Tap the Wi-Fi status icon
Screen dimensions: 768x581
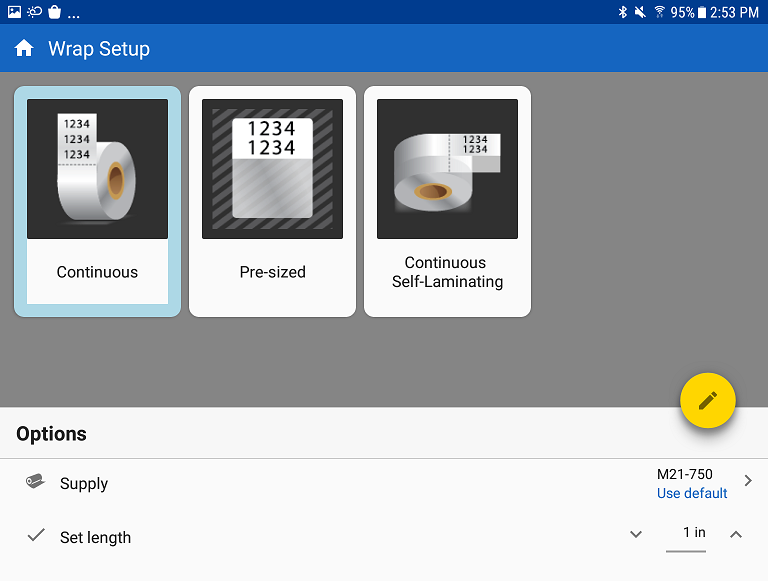[659, 12]
